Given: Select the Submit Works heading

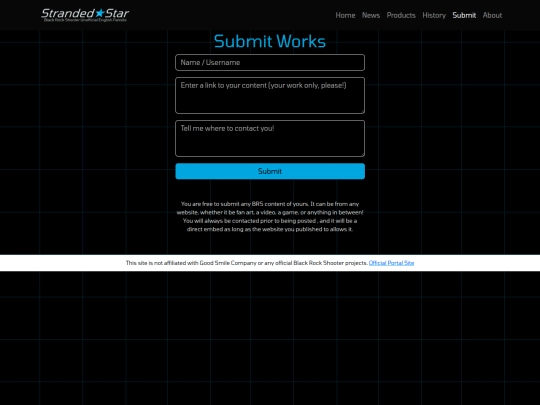Looking at the screenshot, I should [270, 41].
